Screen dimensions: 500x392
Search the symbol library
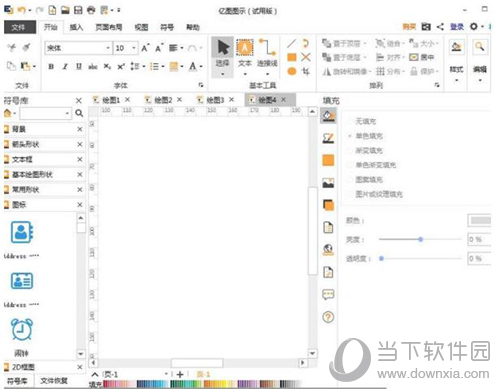(x=79, y=113)
